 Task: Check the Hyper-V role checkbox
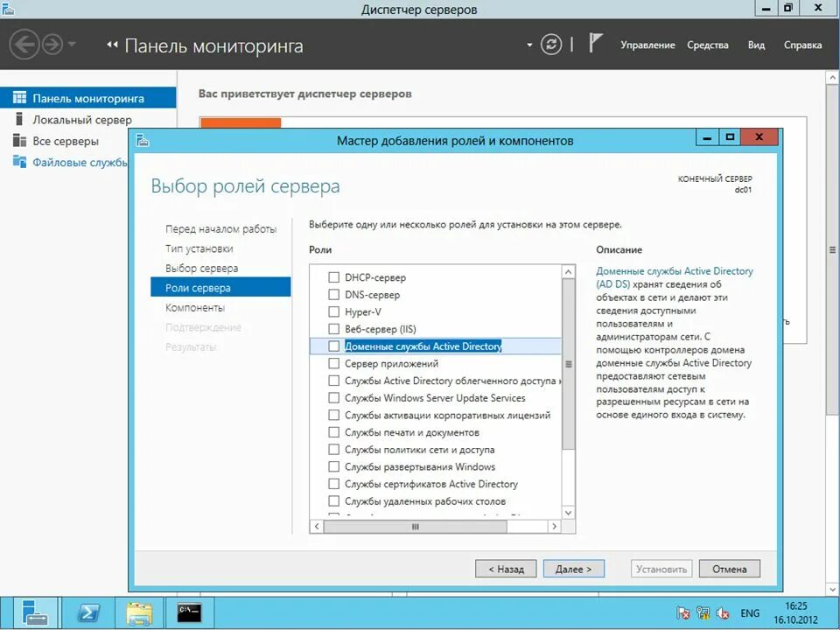coord(333,311)
